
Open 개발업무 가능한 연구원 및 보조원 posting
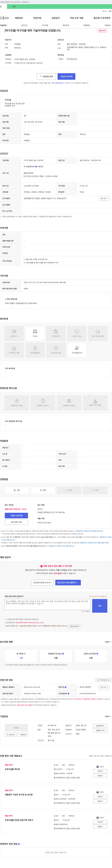(x=19, y=795)
